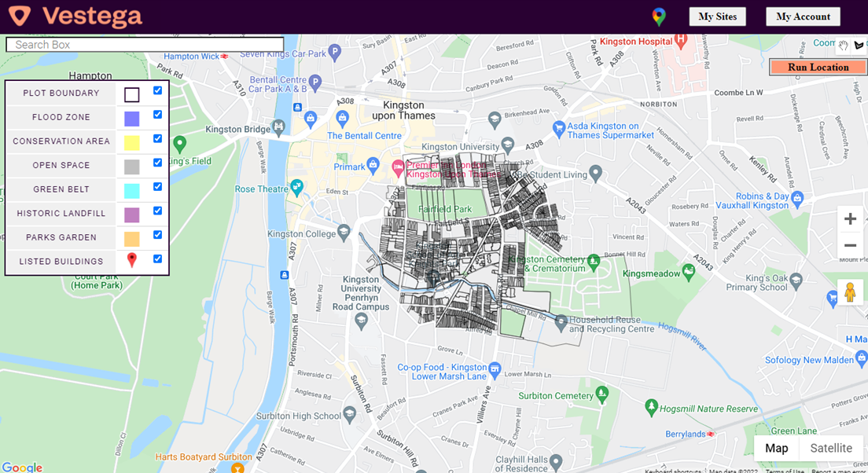Click into the Search Box field
This screenshot has height=473, width=868.
pyautogui.click(x=145, y=45)
